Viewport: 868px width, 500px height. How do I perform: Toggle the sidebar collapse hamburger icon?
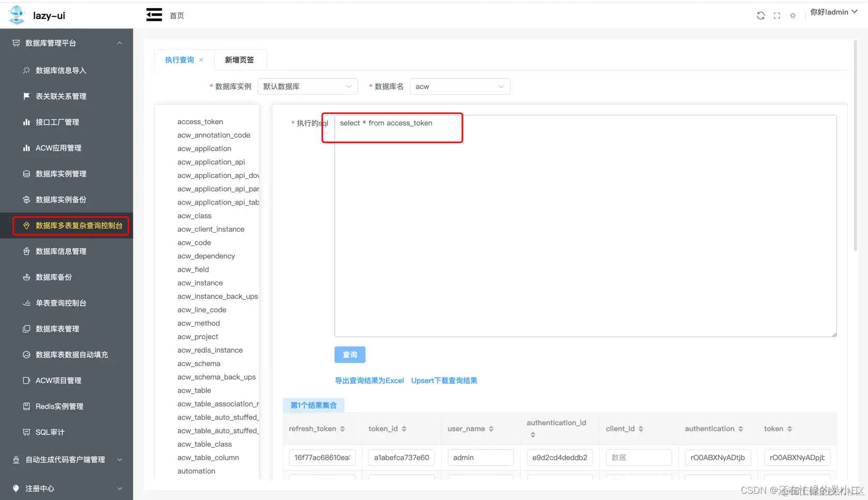[154, 15]
